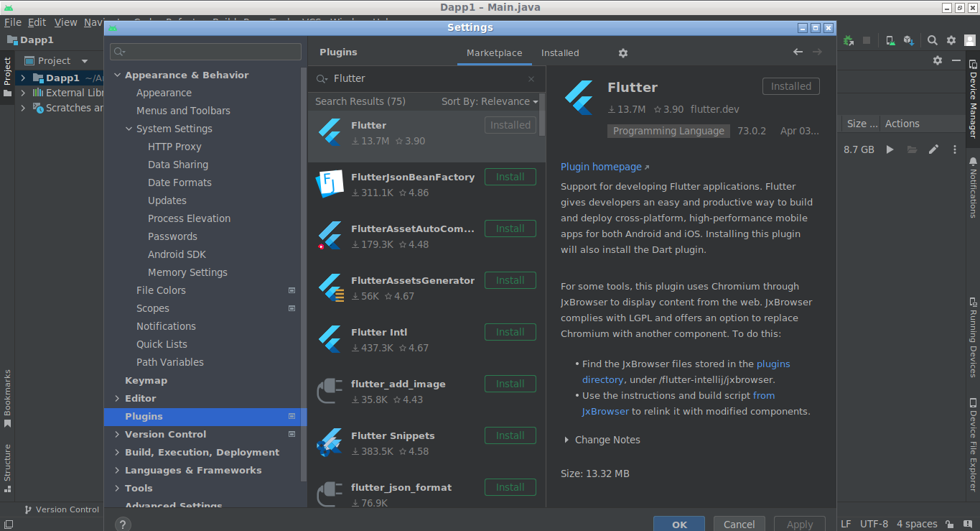Expand Dapp1 project tree node
The image size is (980, 531).
(x=23, y=78)
